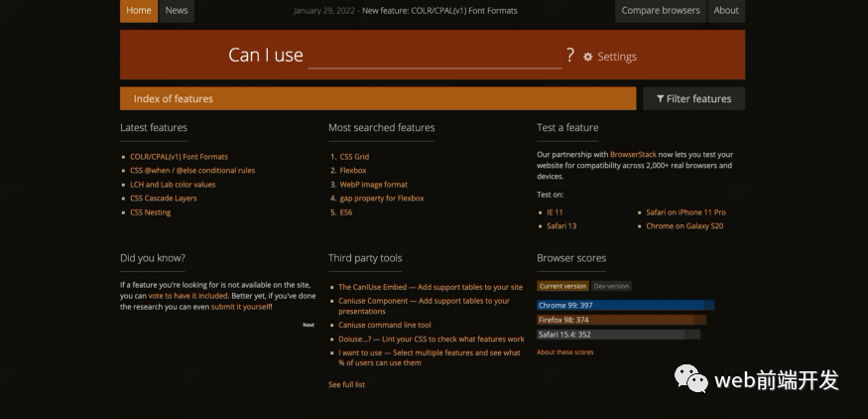Open the News tab
The height and width of the screenshot is (419, 868).
177,11
